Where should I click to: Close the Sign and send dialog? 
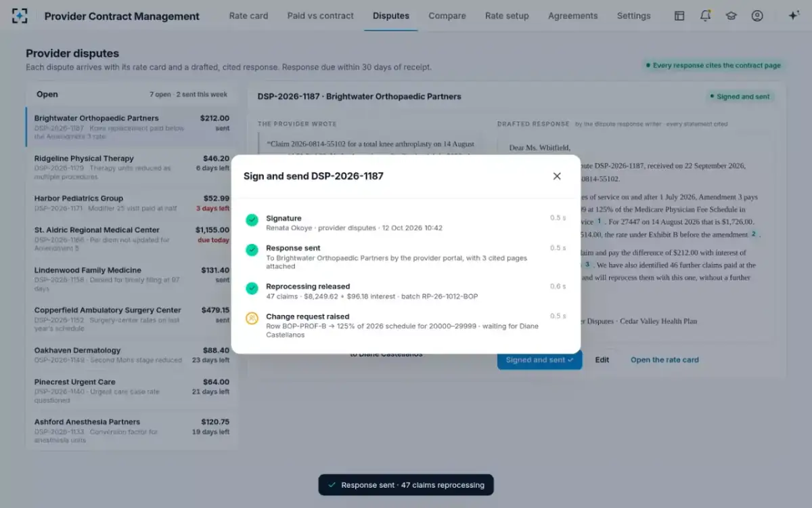pos(557,176)
